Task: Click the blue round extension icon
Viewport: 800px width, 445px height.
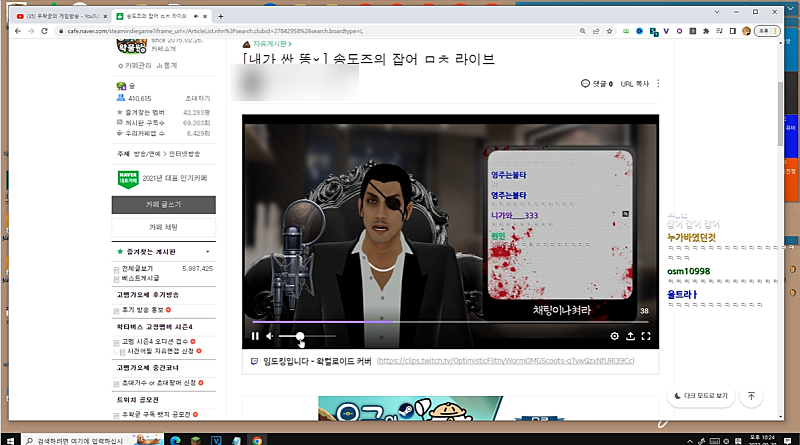Action: coord(639,31)
